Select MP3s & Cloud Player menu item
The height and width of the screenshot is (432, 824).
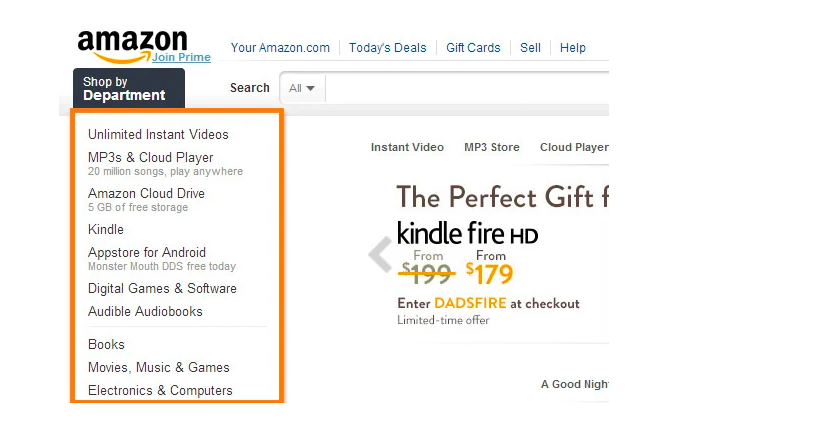pos(151,158)
